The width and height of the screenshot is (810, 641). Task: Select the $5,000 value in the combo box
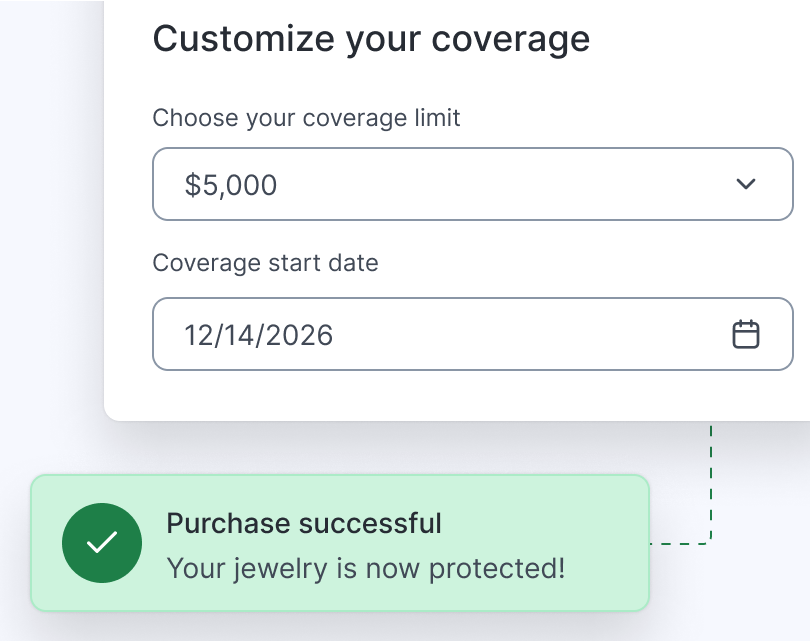pos(472,184)
